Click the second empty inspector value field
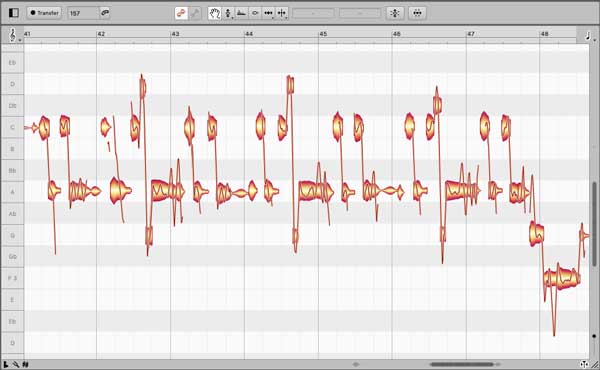The width and height of the screenshot is (600, 370). pyautogui.click(x=360, y=13)
